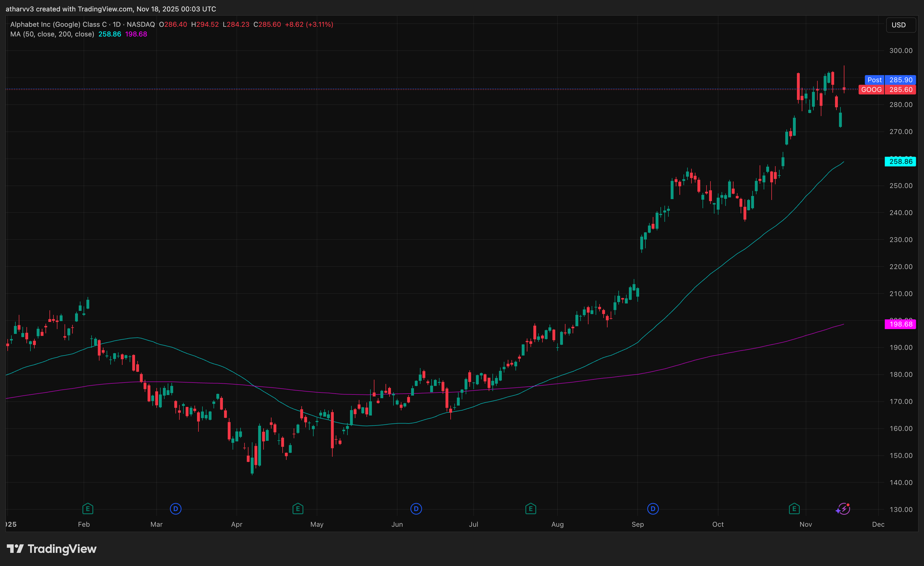The height and width of the screenshot is (566, 924).
Task: Click the open value O286.40
Action: click(173, 24)
